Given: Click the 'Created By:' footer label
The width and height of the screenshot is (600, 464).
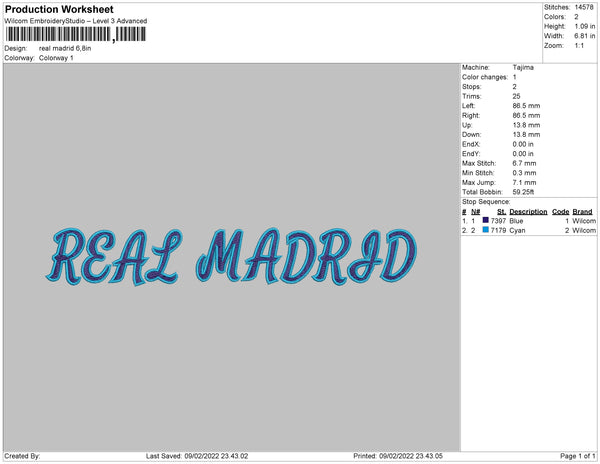Looking at the screenshot, I should tap(22, 456).
